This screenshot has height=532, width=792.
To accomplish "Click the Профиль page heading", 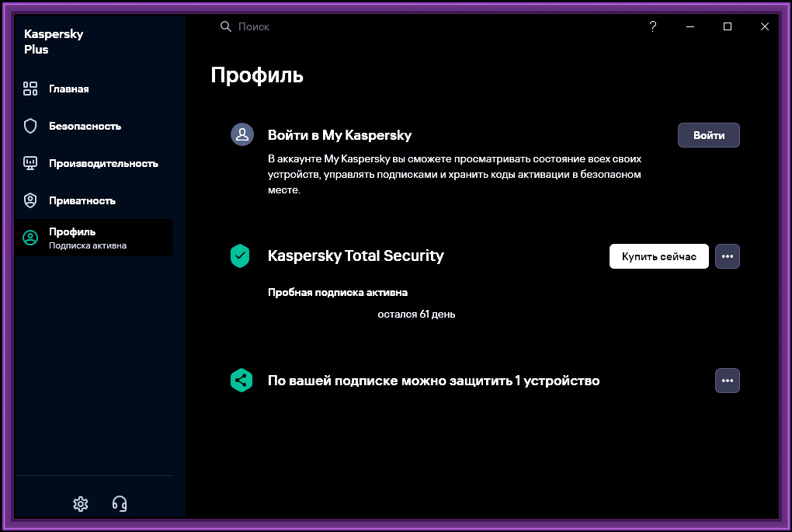I will pos(256,75).
